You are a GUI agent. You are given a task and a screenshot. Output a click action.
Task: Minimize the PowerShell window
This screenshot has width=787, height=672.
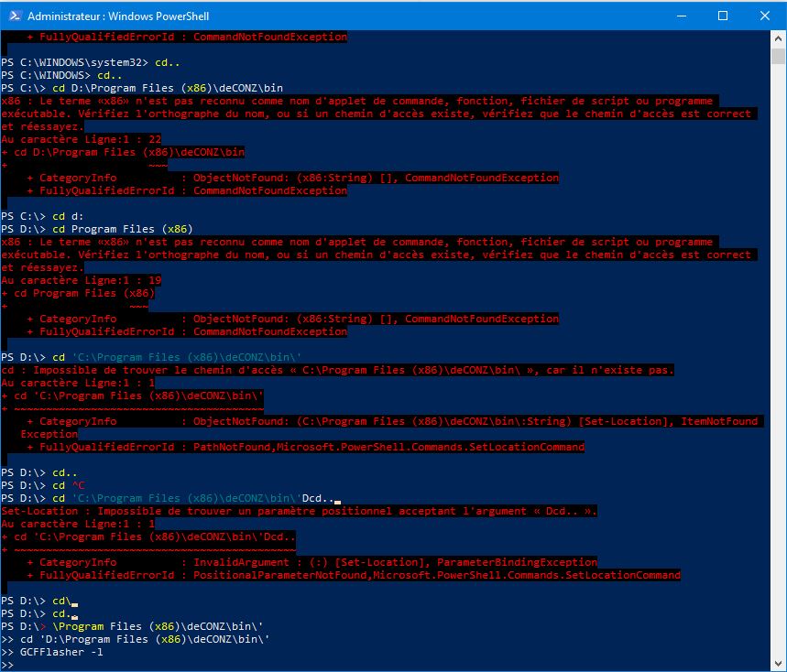680,16
